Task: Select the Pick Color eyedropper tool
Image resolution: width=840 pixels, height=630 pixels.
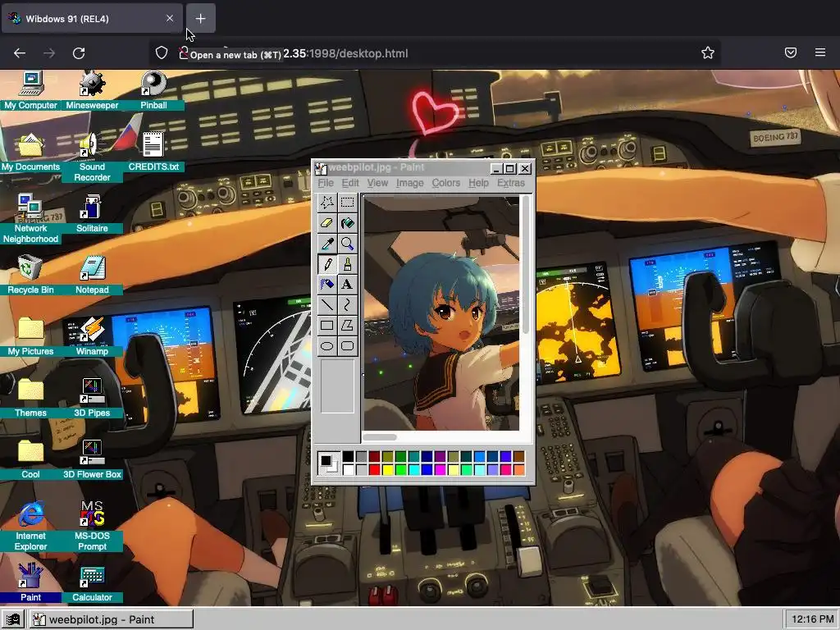Action: click(x=326, y=243)
